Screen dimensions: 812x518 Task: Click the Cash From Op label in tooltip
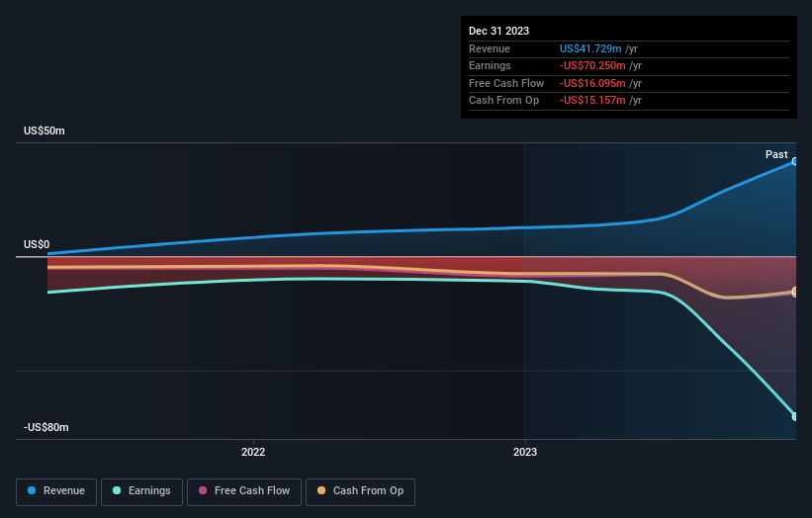(x=503, y=101)
